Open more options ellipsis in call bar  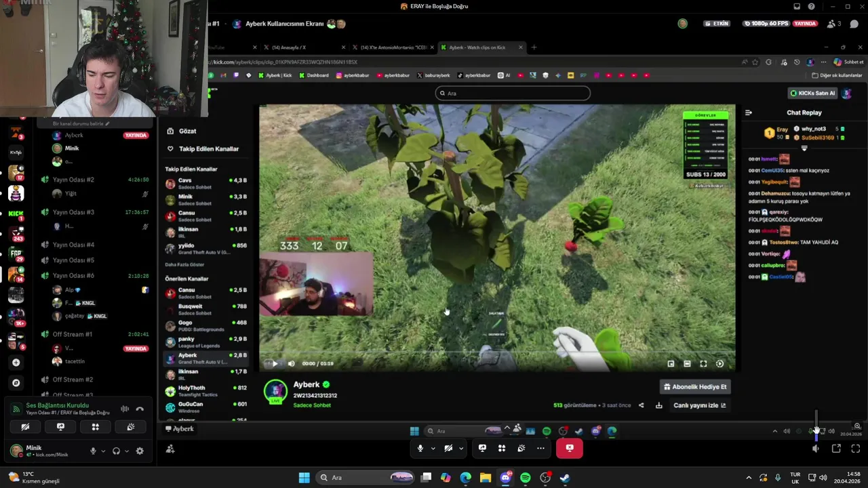[540, 448]
